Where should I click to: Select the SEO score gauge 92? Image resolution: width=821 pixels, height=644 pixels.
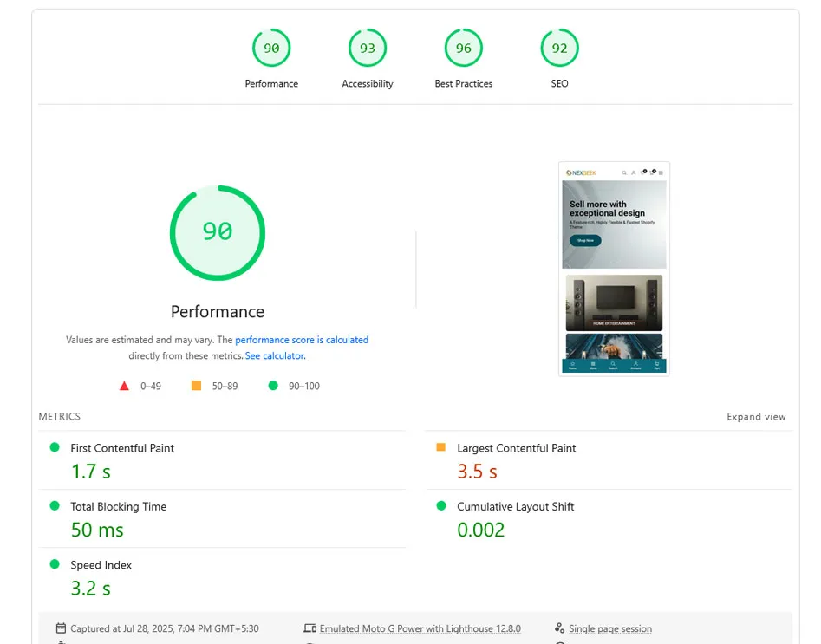click(559, 49)
